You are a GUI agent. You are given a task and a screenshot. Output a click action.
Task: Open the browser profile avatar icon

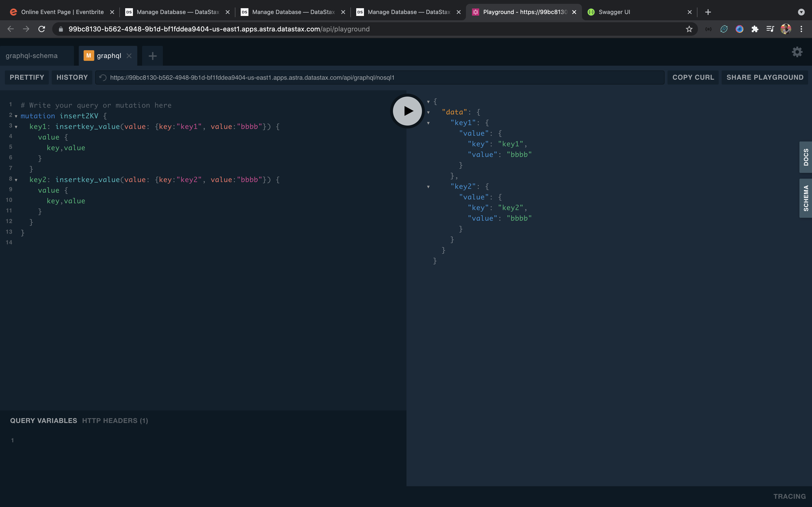[785, 29]
